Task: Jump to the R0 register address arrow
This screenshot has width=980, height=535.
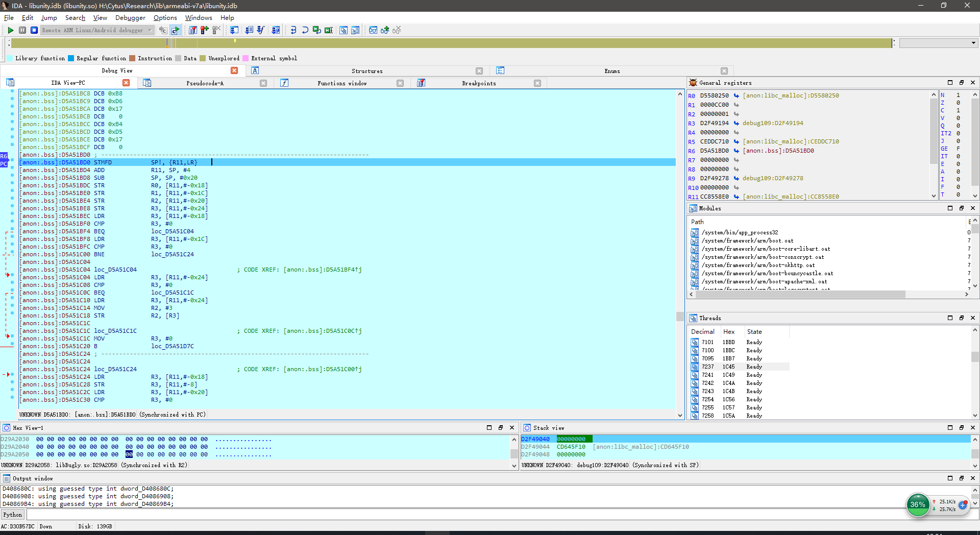Action: [737, 95]
